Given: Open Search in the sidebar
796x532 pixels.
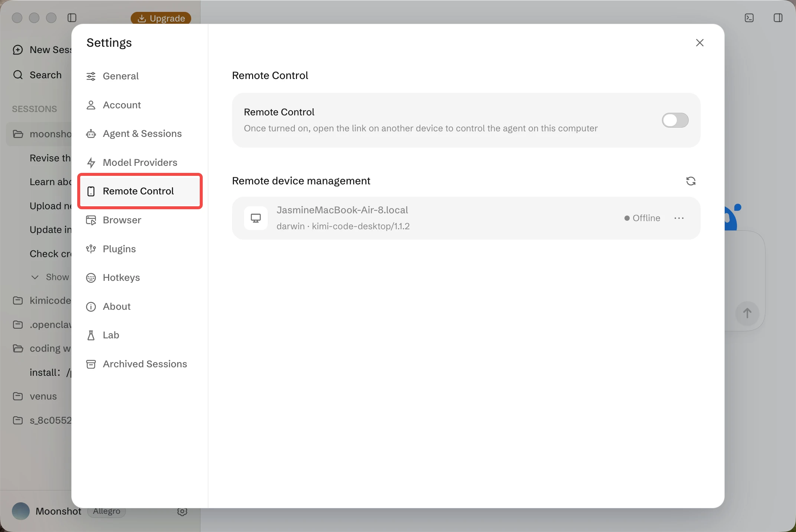Looking at the screenshot, I should pos(37,75).
